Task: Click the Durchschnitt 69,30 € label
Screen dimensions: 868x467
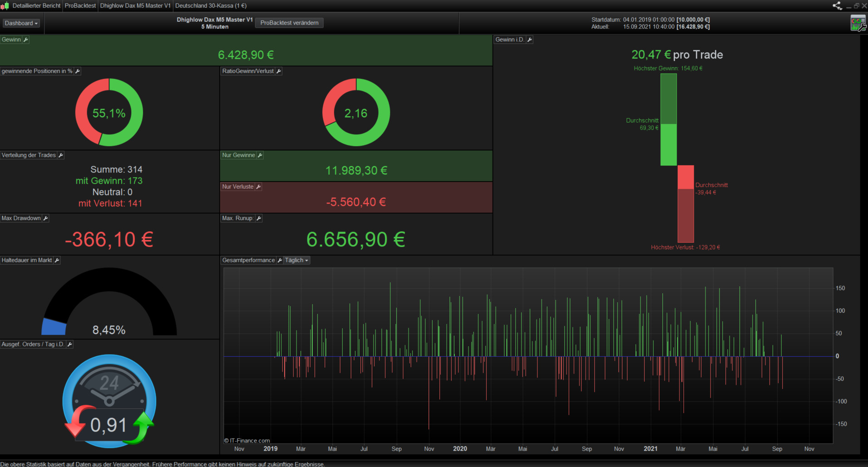Action: [642, 124]
